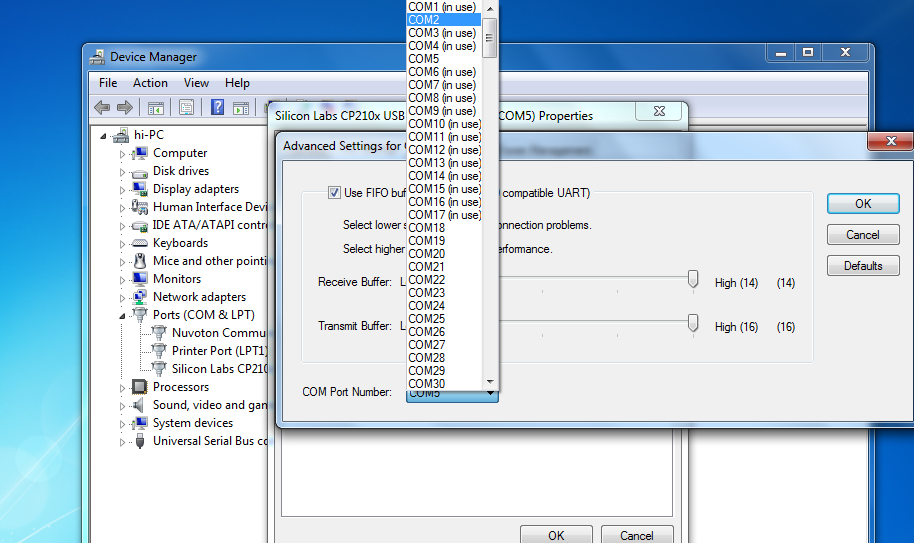Close the CP210x Properties dialog with X
This screenshot has width=914, height=543.
point(659,111)
